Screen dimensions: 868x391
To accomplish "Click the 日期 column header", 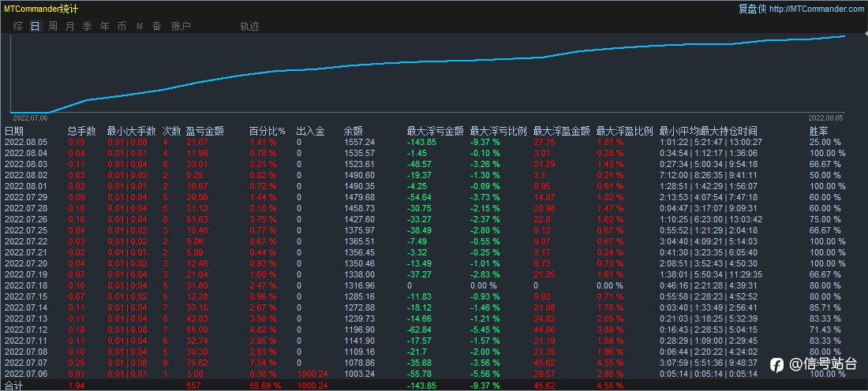I will [14, 131].
